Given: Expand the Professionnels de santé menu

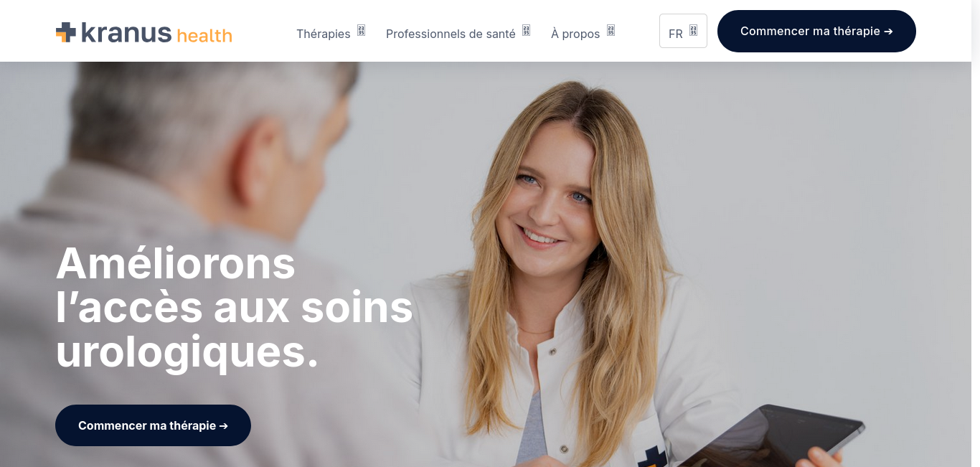Looking at the screenshot, I should coord(458,33).
